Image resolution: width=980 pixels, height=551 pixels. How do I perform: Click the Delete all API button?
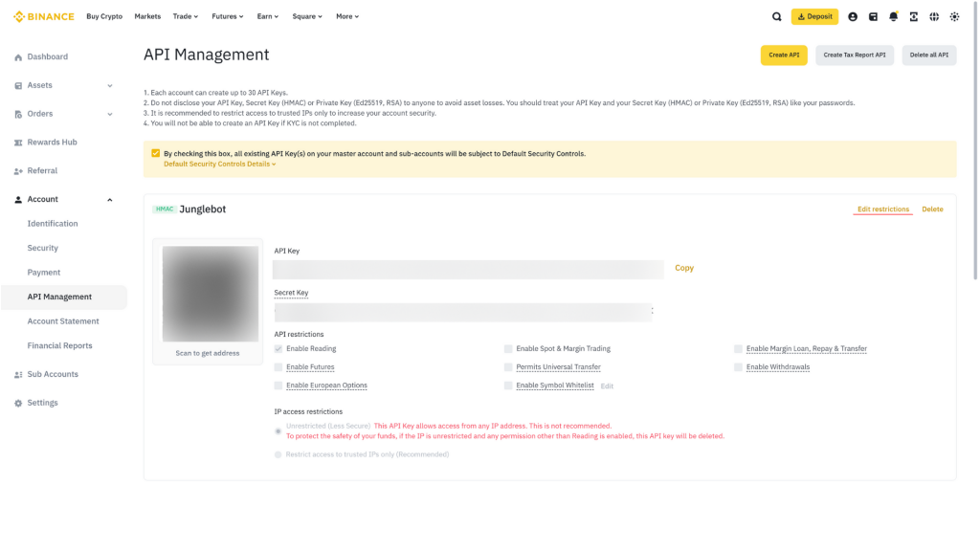click(x=928, y=55)
